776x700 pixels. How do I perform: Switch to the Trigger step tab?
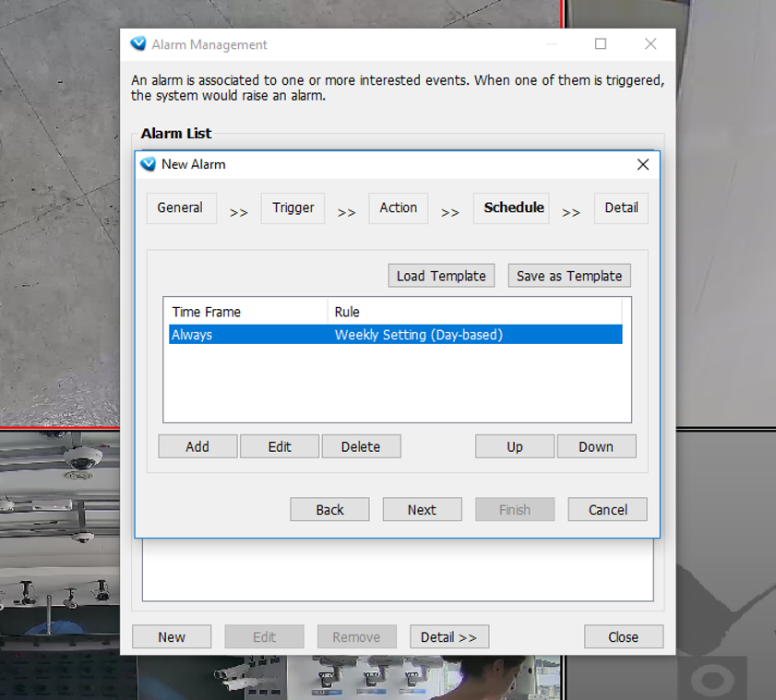pos(292,208)
